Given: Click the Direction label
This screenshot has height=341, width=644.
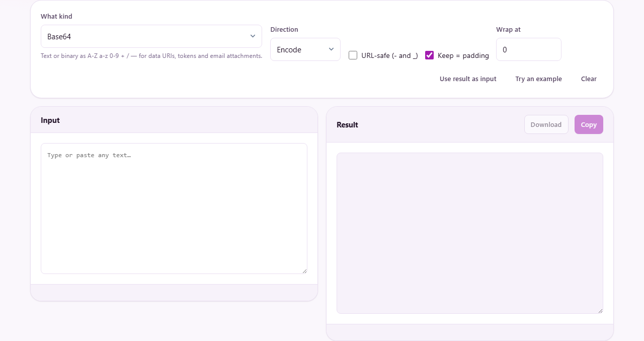Looking at the screenshot, I should [x=284, y=29].
